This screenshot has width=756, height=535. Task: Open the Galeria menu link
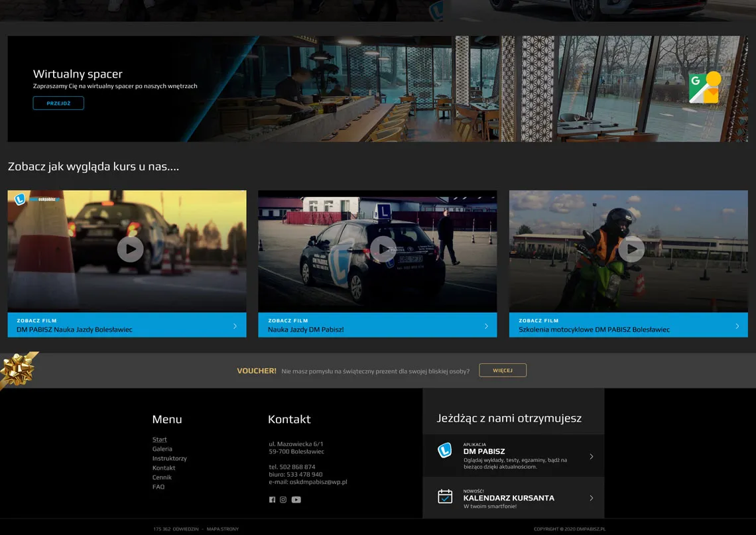click(x=162, y=449)
